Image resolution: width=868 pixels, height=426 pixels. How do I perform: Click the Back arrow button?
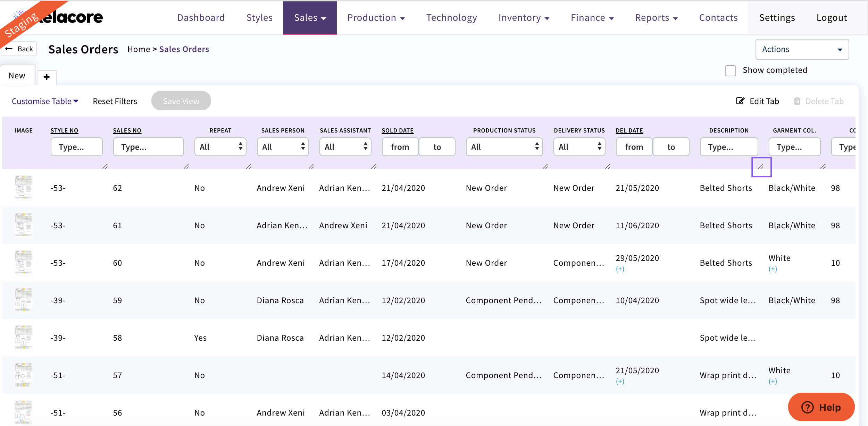tap(19, 49)
